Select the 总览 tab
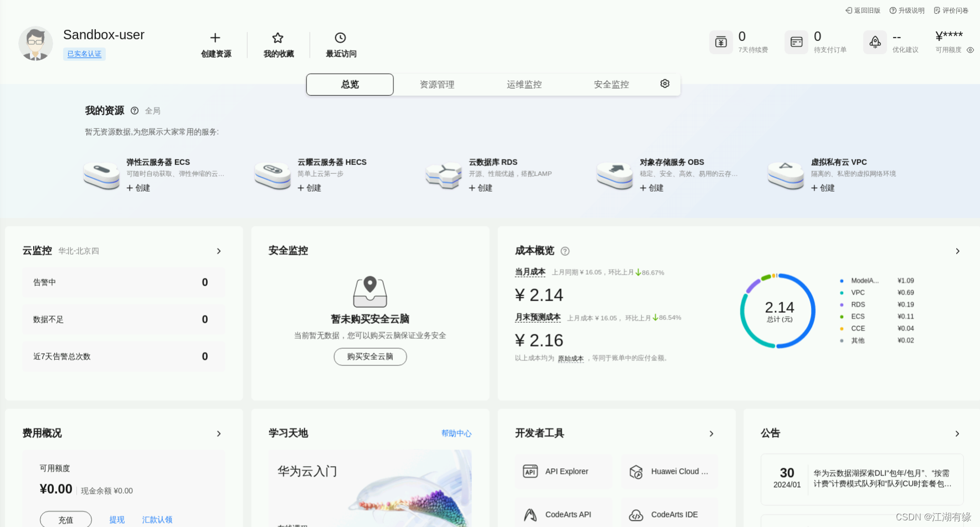 point(350,84)
